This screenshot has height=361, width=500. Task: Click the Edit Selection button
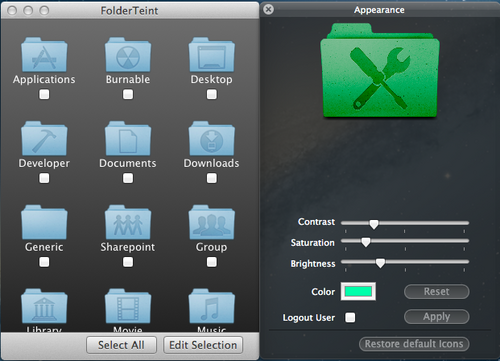pos(203,345)
